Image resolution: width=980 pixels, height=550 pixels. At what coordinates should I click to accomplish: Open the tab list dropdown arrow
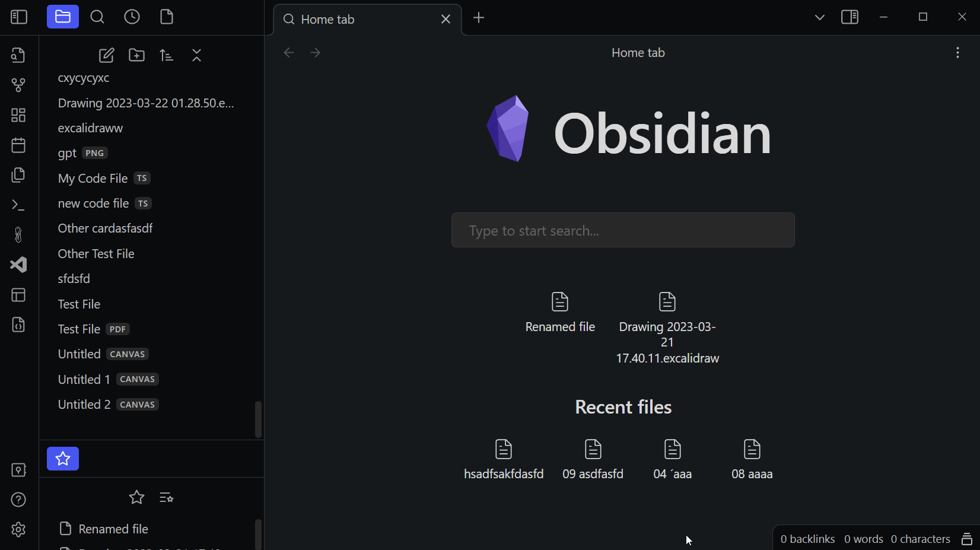[x=819, y=17]
